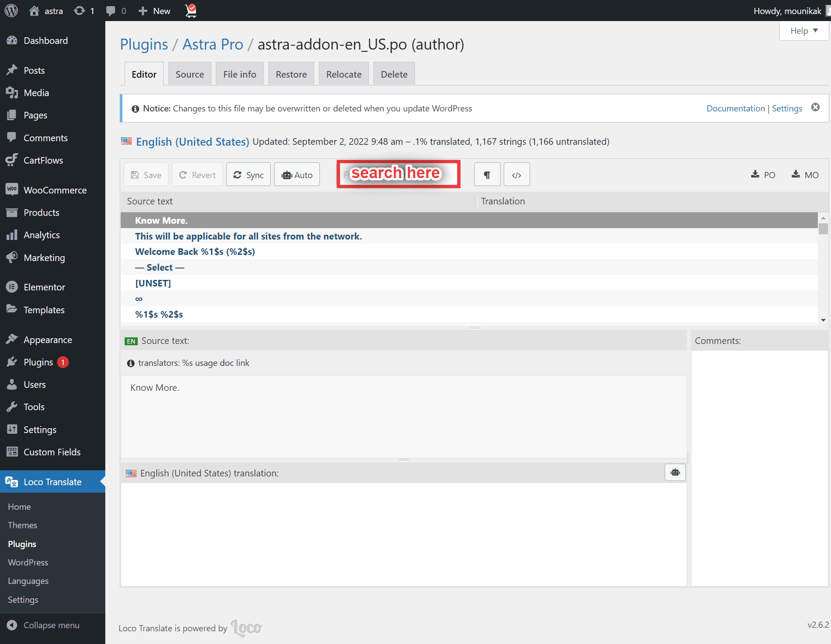Screen dimensions: 831x644
Task: Dismiss the overwrite notice
Action: pyautogui.click(x=815, y=107)
